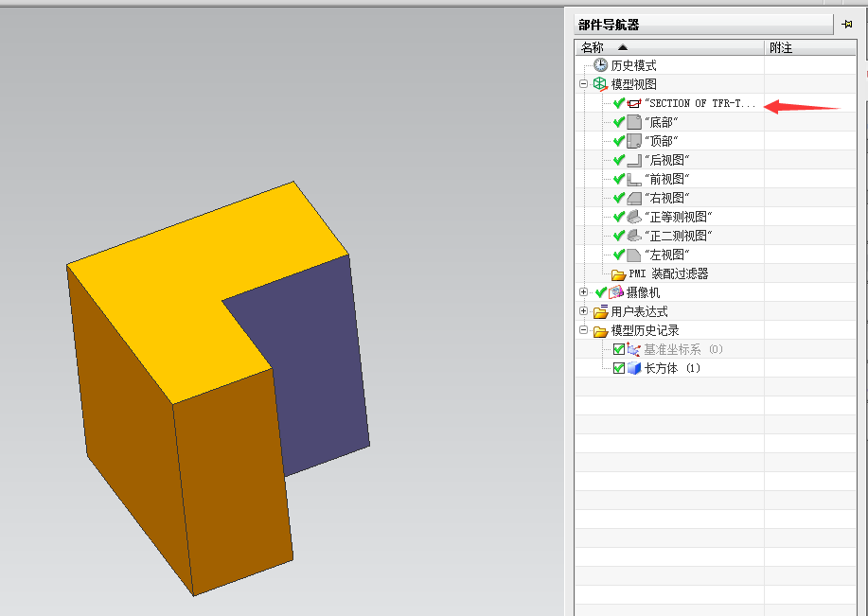Select the 历史模式 row
The width and height of the screenshot is (868, 616).
[716, 65]
